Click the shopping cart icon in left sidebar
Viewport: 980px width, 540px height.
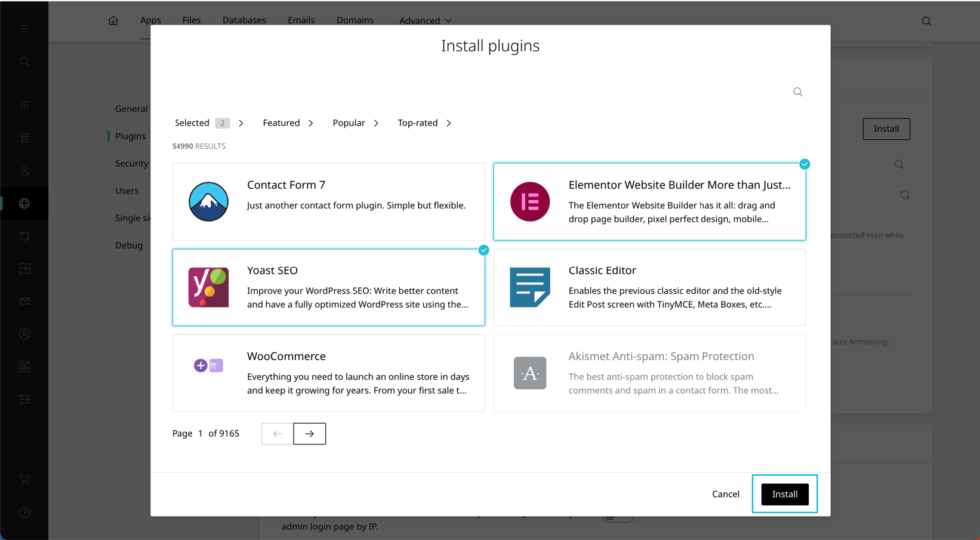pos(24,480)
